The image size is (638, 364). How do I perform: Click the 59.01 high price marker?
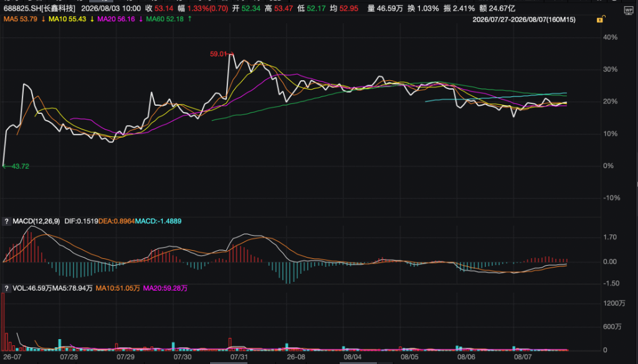pyautogui.click(x=219, y=54)
